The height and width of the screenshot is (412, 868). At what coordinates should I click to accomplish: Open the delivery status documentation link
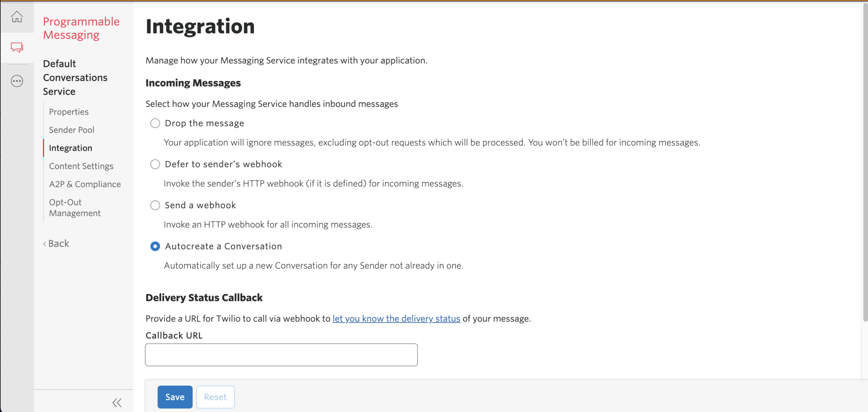(396, 318)
